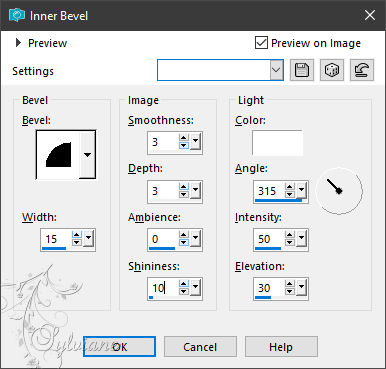386x369 pixels.
Task: Click the Randomize parameters dice icon
Action: click(332, 70)
